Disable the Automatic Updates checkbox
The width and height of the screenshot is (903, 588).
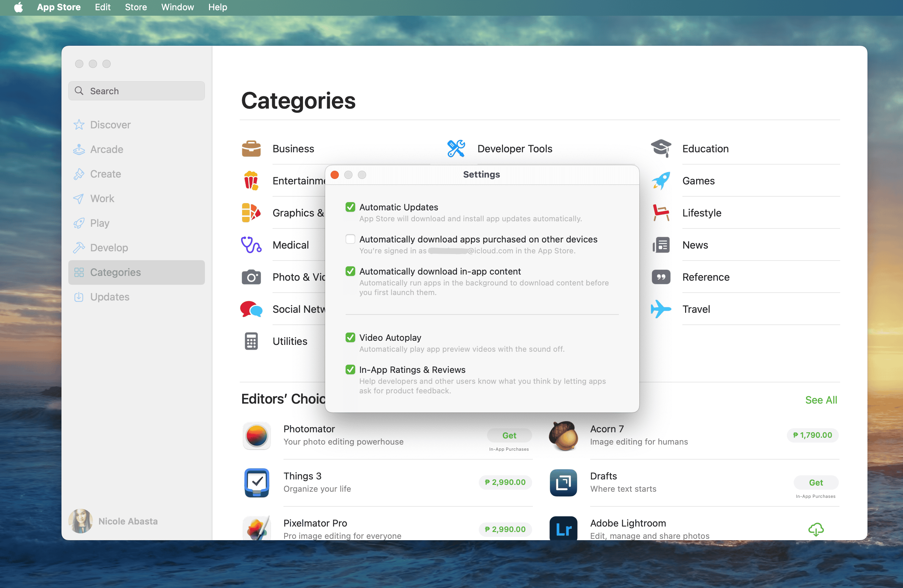tap(350, 207)
